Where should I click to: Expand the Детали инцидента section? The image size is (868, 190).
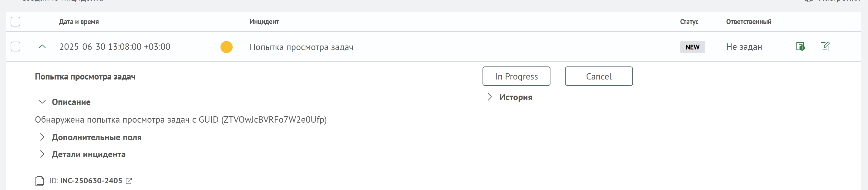coord(42,154)
